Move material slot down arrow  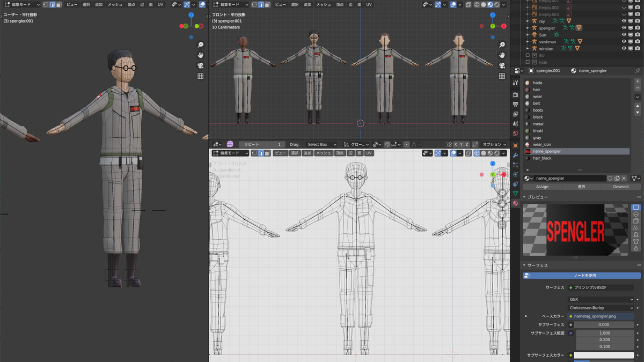[638, 113]
